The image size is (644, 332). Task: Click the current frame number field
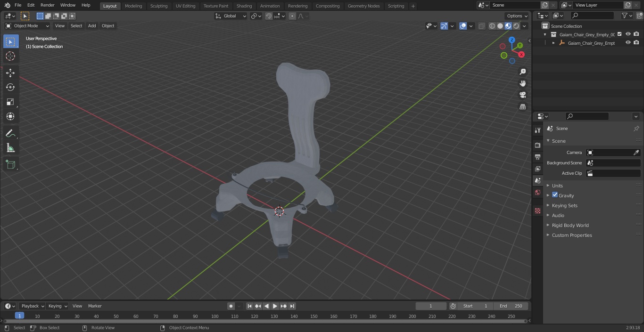click(430, 306)
